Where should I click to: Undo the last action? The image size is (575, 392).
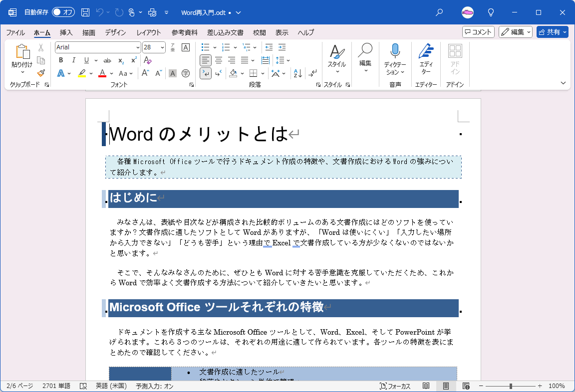point(99,12)
